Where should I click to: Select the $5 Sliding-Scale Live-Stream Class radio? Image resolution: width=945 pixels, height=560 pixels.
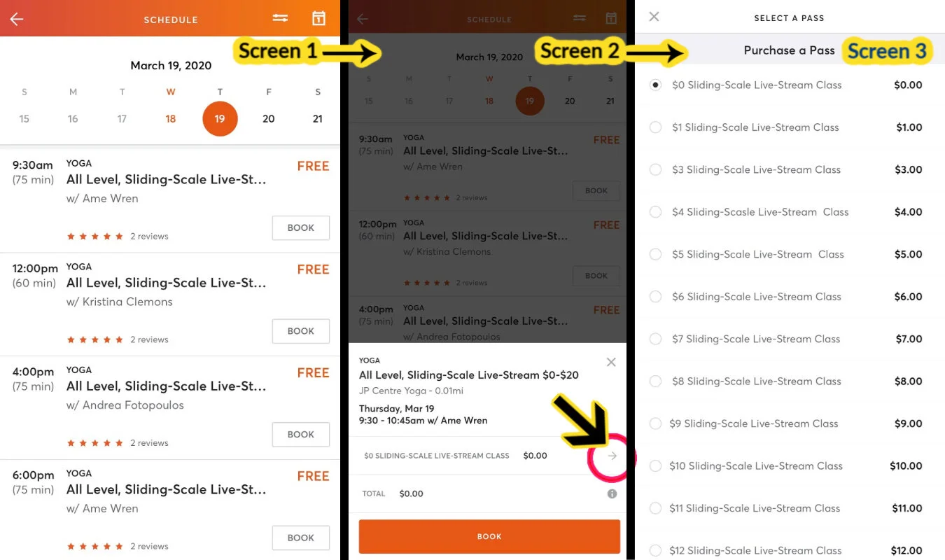(x=655, y=254)
